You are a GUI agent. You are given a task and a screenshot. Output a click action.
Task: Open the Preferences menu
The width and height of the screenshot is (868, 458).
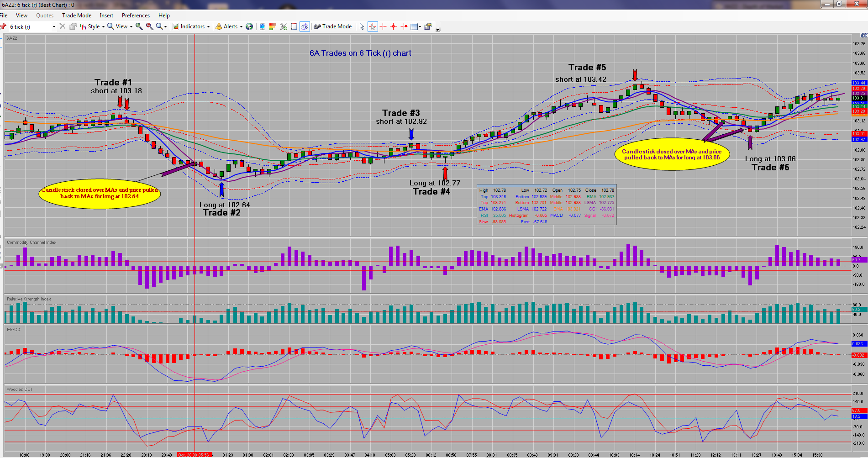tap(136, 16)
